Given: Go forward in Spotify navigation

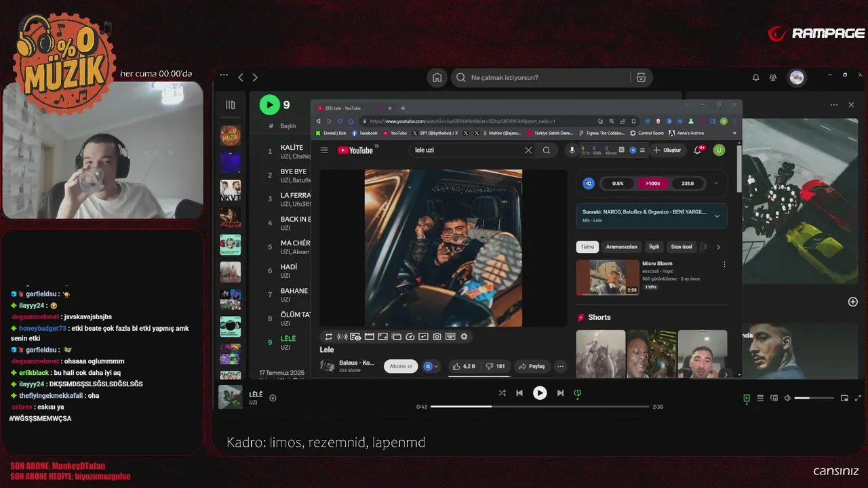Looking at the screenshot, I should click(x=255, y=77).
